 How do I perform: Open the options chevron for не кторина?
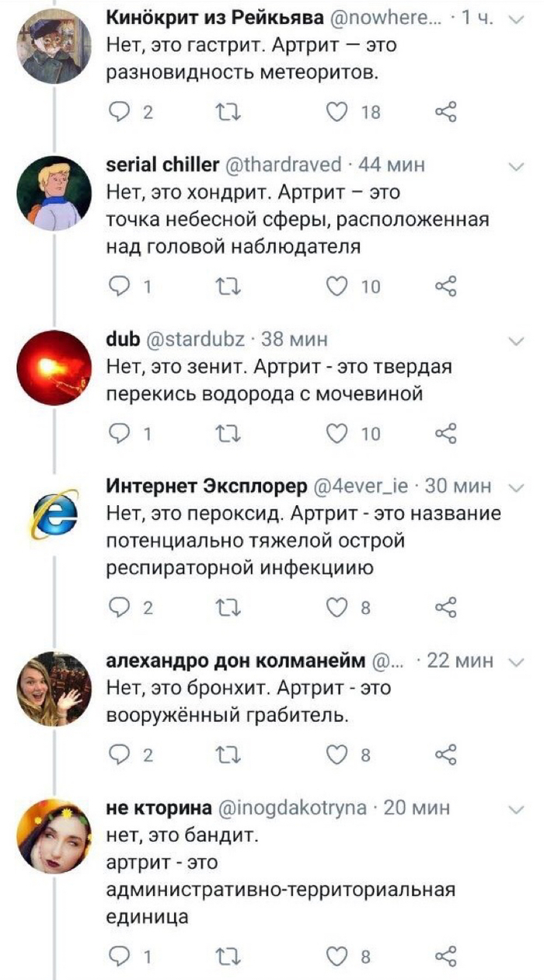click(x=515, y=809)
